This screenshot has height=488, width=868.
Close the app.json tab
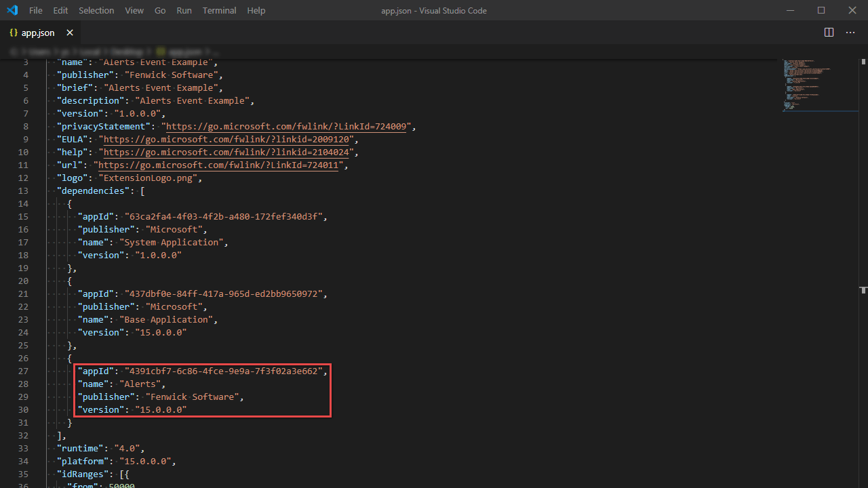pyautogui.click(x=70, y=33)
